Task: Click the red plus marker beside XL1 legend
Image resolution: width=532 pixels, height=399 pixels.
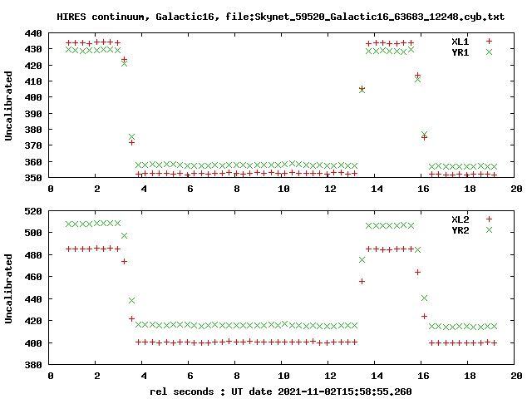Action: (x=489, y=41)
